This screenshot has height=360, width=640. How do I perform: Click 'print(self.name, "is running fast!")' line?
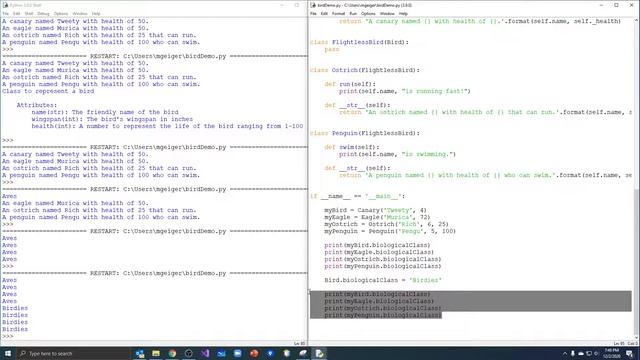click(404, 91)
